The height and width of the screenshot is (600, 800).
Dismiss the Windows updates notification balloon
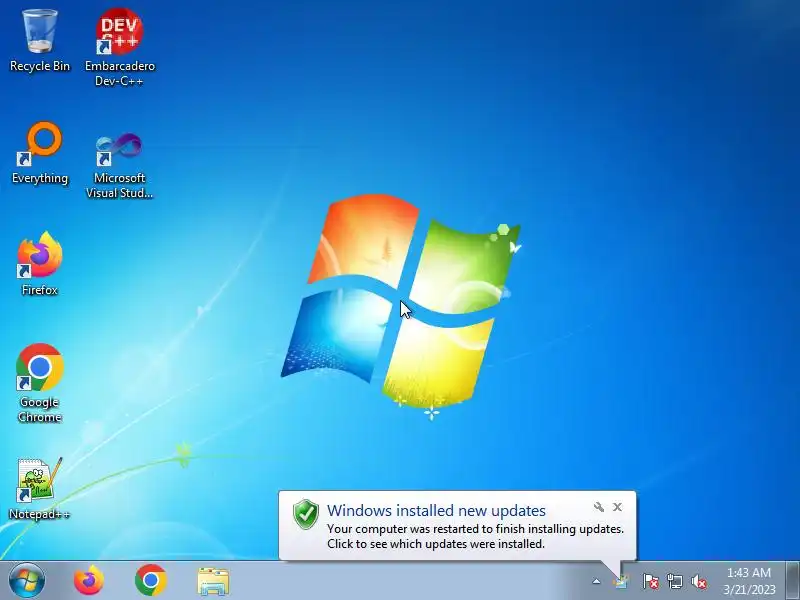pos(617,507)
